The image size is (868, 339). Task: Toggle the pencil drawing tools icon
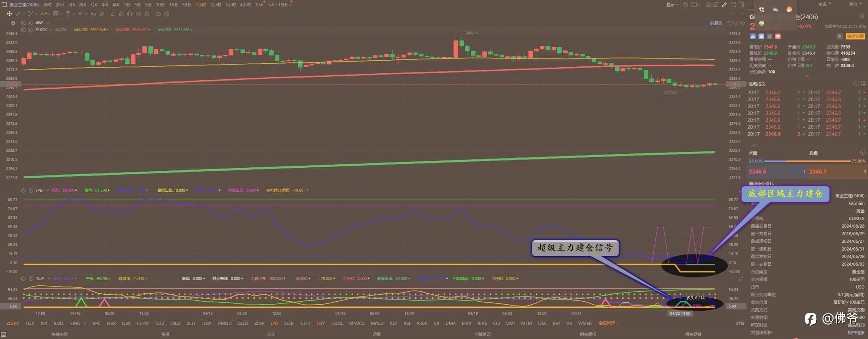click(x=724, y=5)
